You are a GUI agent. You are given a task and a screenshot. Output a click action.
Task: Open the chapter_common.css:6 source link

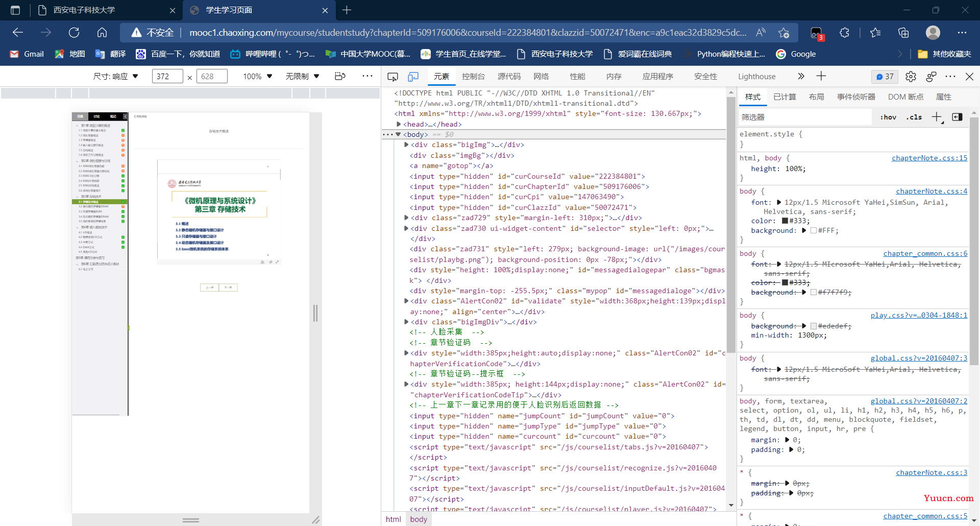pos(925,253)
